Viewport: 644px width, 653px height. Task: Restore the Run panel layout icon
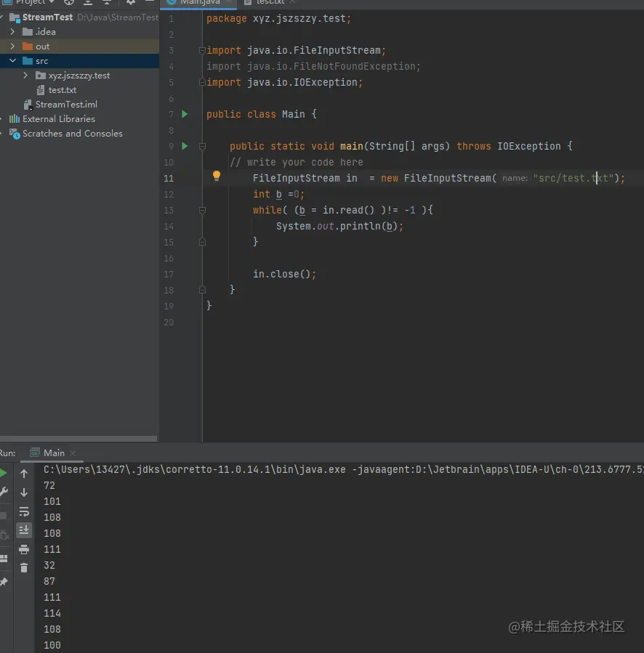pyautogui.click(x=4, y=559)
